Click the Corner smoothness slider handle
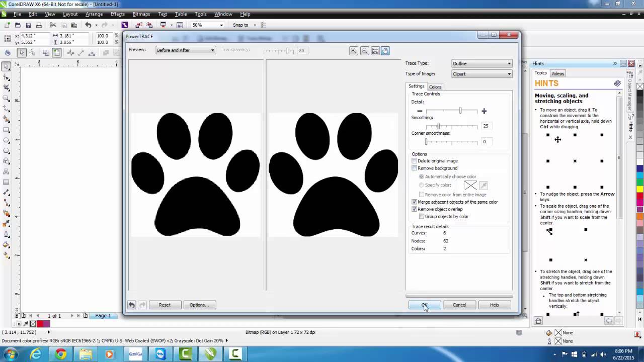644x362 pixels. (426, 141)
